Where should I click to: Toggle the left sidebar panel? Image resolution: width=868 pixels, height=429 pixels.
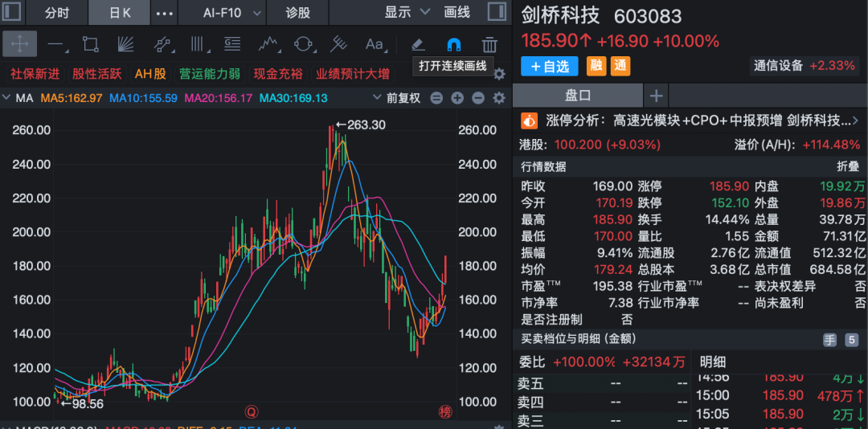click(11, 11)
